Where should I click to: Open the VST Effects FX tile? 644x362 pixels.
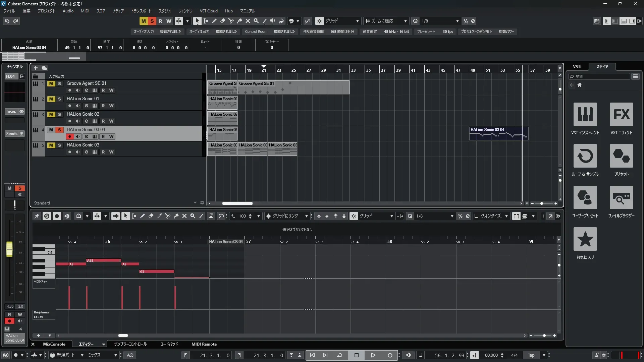point(621,114)
